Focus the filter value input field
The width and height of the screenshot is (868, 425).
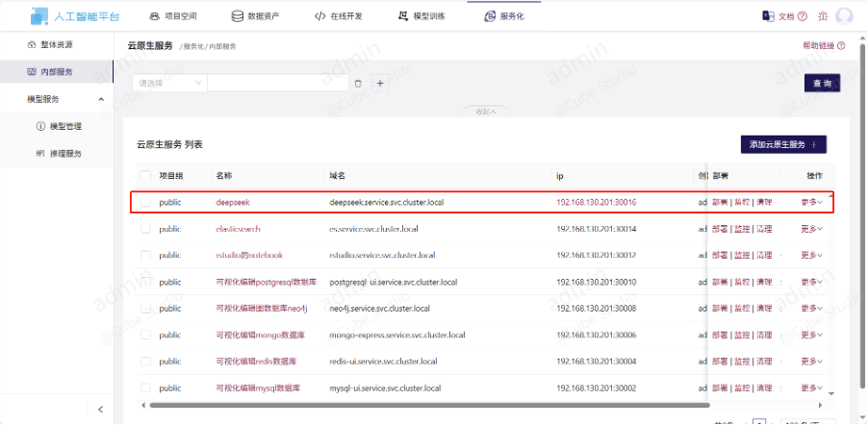pyautogui.click(x=278, y=84)
